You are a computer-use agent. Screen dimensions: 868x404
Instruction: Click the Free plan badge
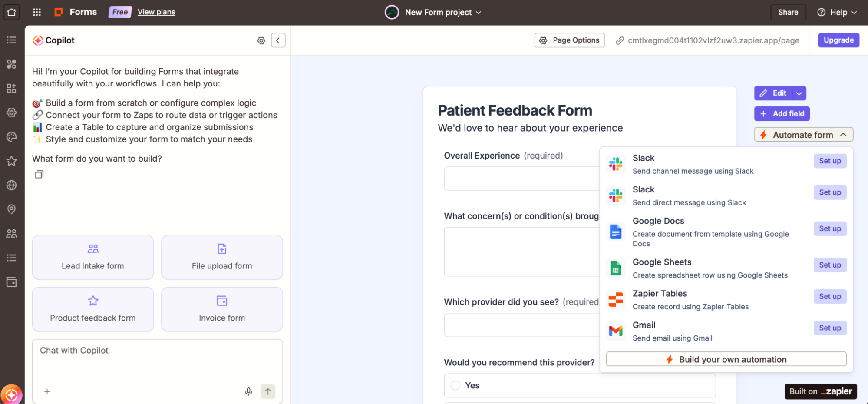(120, 12)
